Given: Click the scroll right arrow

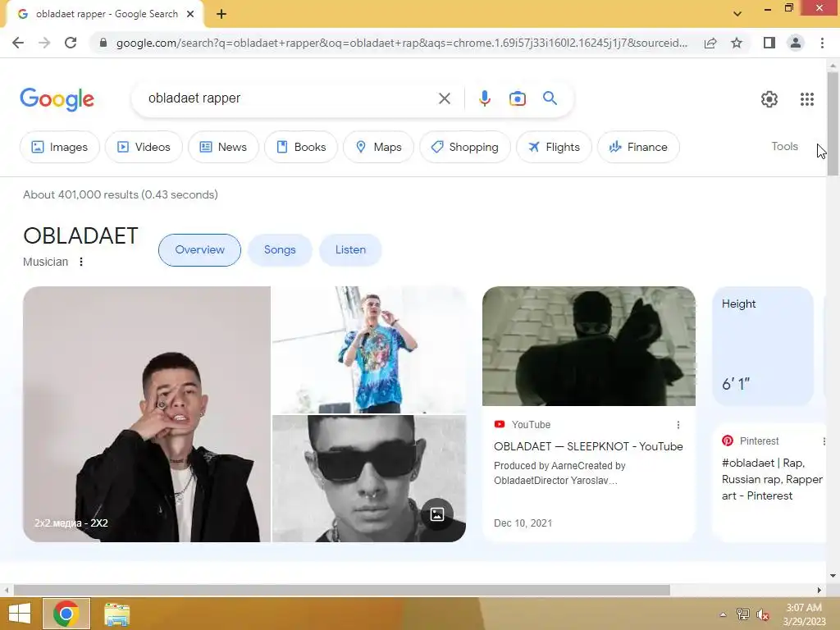Looking at the screenshot, I should (x=819, y=590).
